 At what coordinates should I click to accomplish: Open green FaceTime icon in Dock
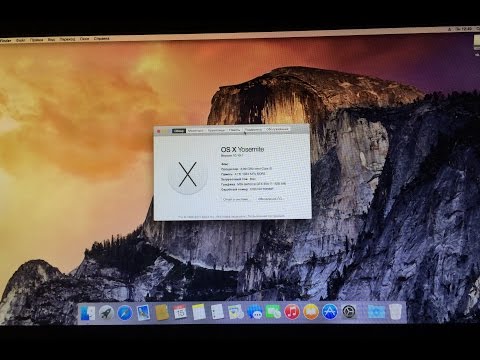tap(273, 312)
